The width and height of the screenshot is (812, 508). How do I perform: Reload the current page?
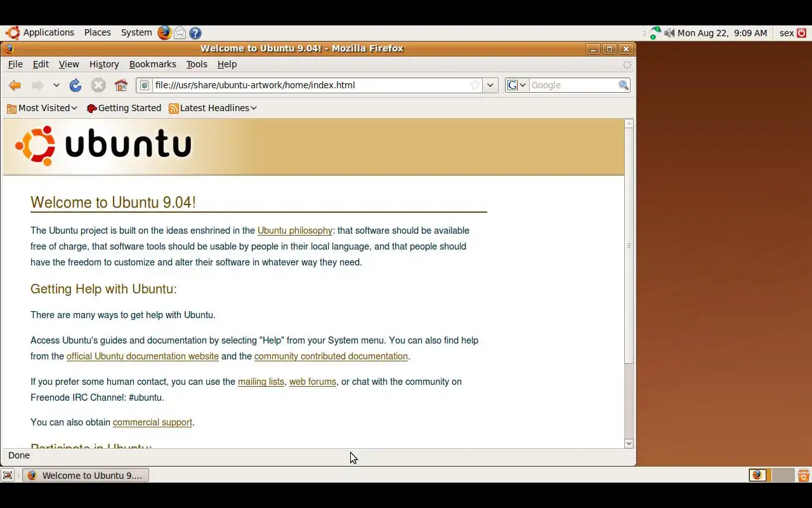pyautogui.click(x=75, y=85)
